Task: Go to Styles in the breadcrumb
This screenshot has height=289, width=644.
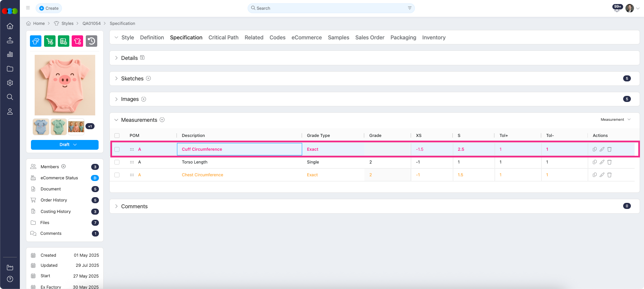Action: coord(67,24)
